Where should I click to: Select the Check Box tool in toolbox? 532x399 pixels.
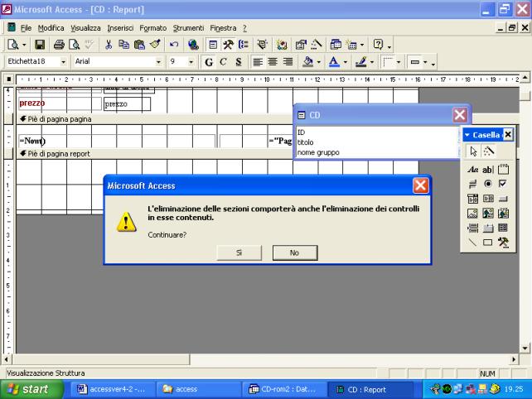pyautogui.click(x=503, y=184)
